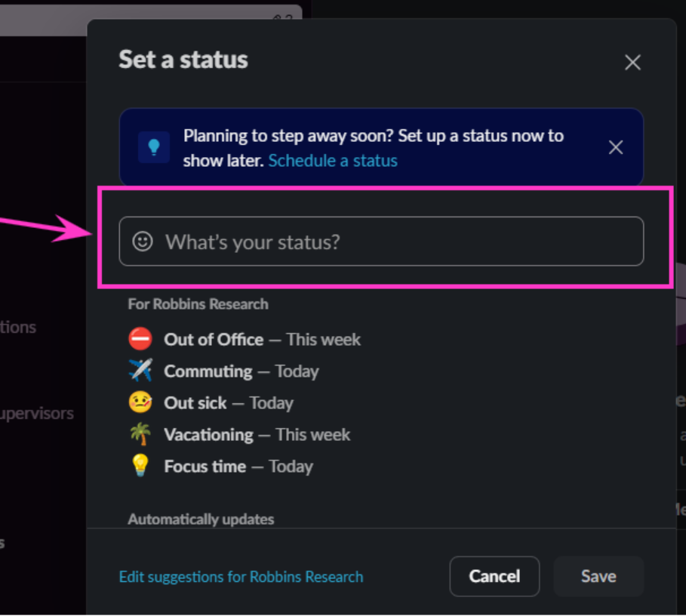Open Edit suggestions for Robbins Research
Image resolution: width=686 pixels, height=616 pixels.
[x=241, y=577]
